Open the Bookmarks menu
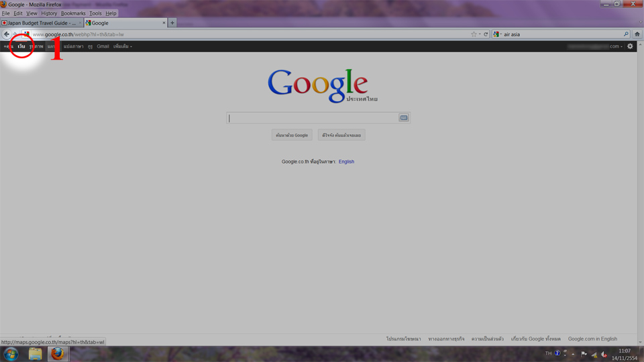 point(73,13)
